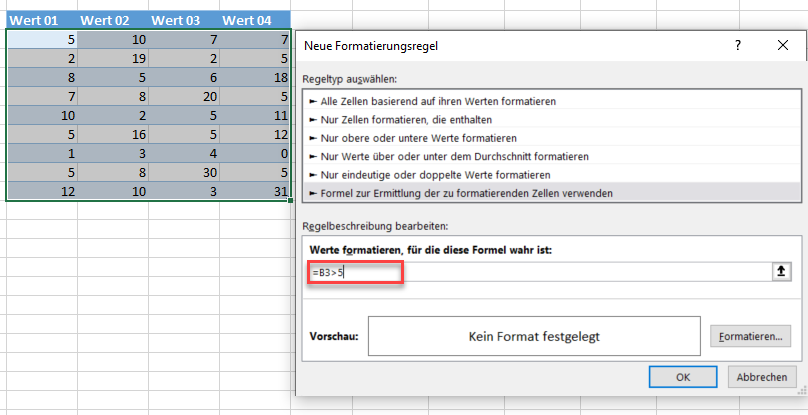Open help via the question mark icon

(737, 45)
